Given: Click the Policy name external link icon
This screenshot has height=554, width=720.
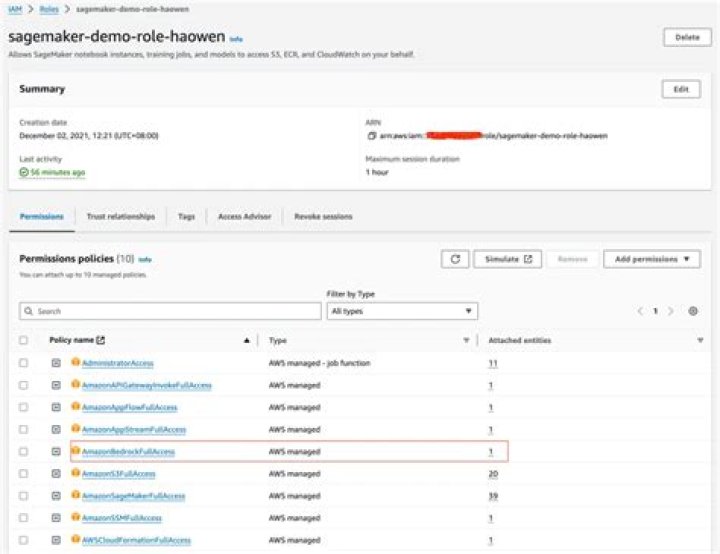Looking at the screenshot, I should [x=101, y=341].
